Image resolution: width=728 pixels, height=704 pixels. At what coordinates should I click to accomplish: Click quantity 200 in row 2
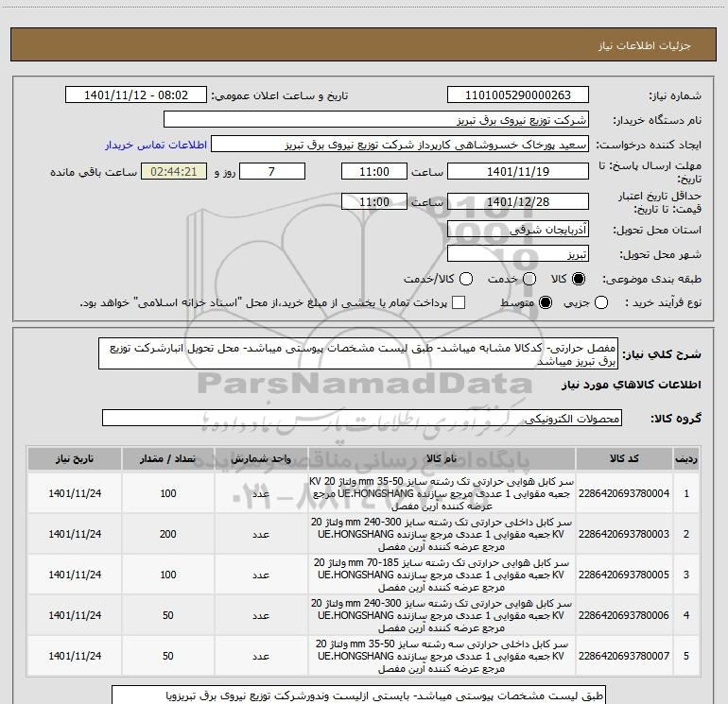(x=167, y=534)
